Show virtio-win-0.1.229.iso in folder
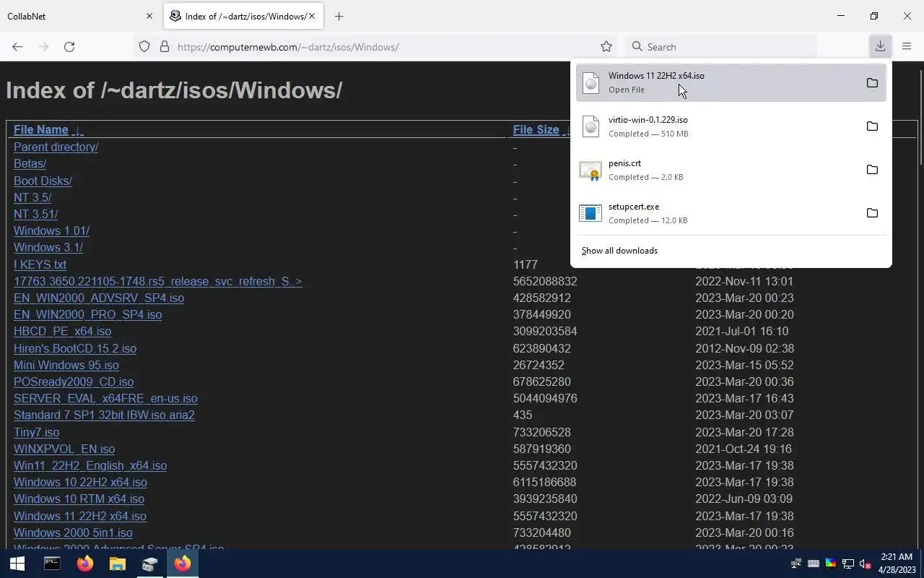Viewport: 924px width, 578px height. click(x=872, y=126)
